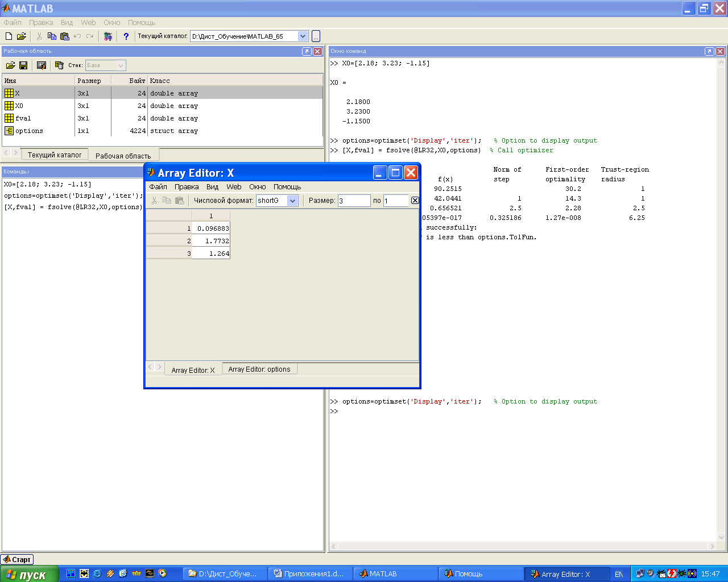Undock the Command Window panel
The image size is (728, 582).
pyautogui.click(x=709, y=51)
